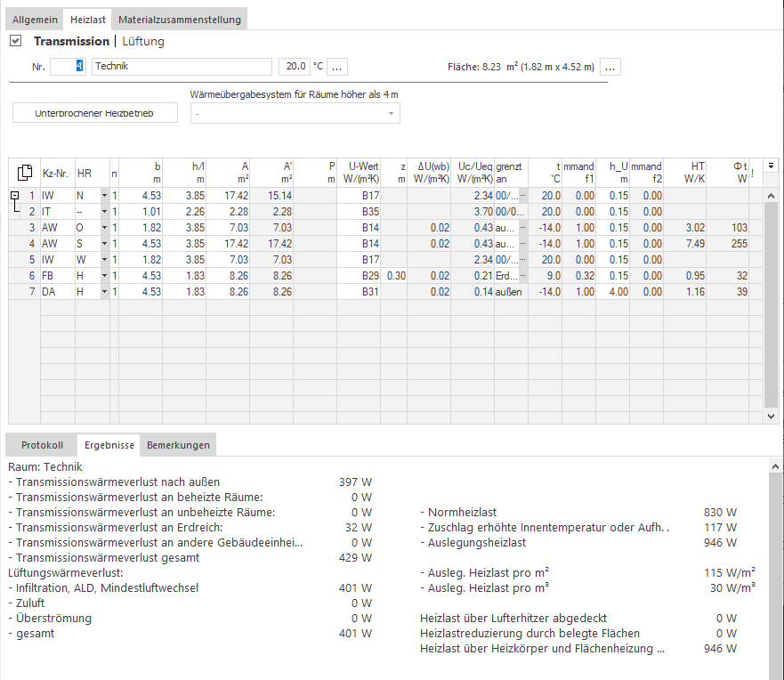Screen dimensions: 784x680
Task: Click the A' value 15.14 in row 1
Action: [271, 196]
